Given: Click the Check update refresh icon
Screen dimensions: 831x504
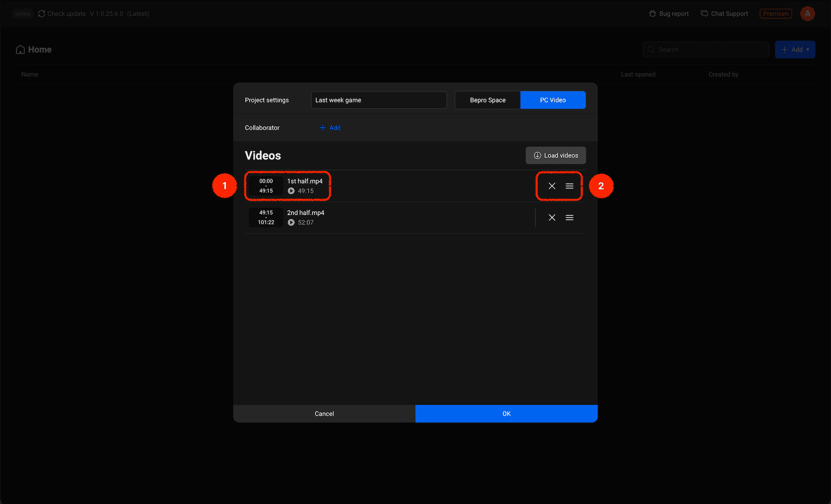Looking at the screenshot, I should tap(42, 14).
